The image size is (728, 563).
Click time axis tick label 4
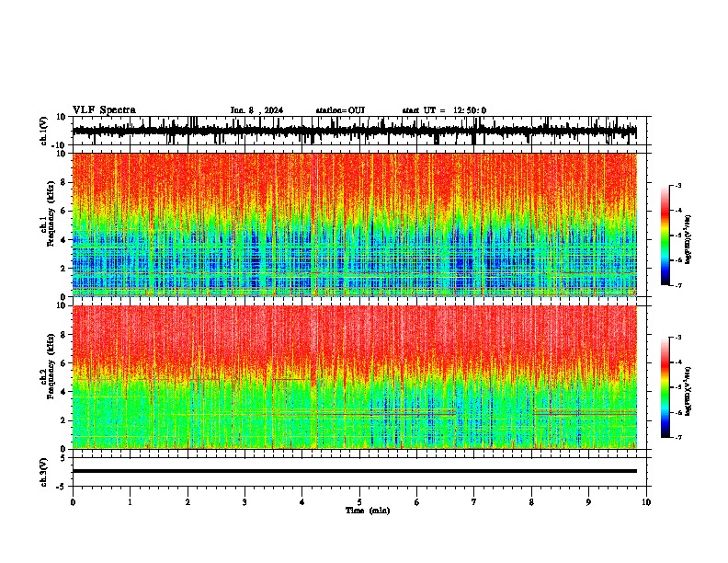pyautogui.click(x=302, y=502)
